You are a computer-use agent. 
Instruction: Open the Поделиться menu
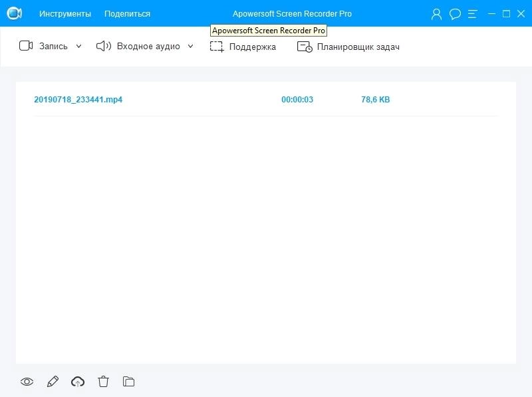(127, 14)
